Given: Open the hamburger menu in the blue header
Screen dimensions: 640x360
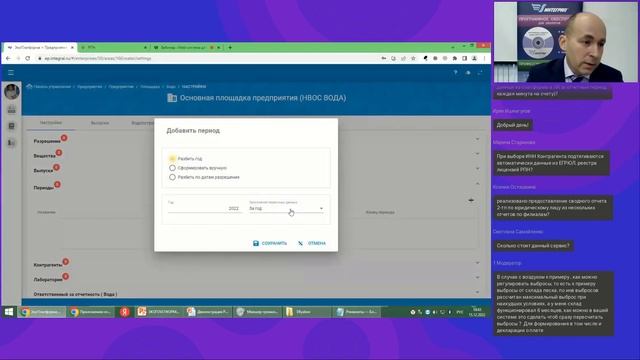Looking at the screenshot, I should (x=11, y=73).
